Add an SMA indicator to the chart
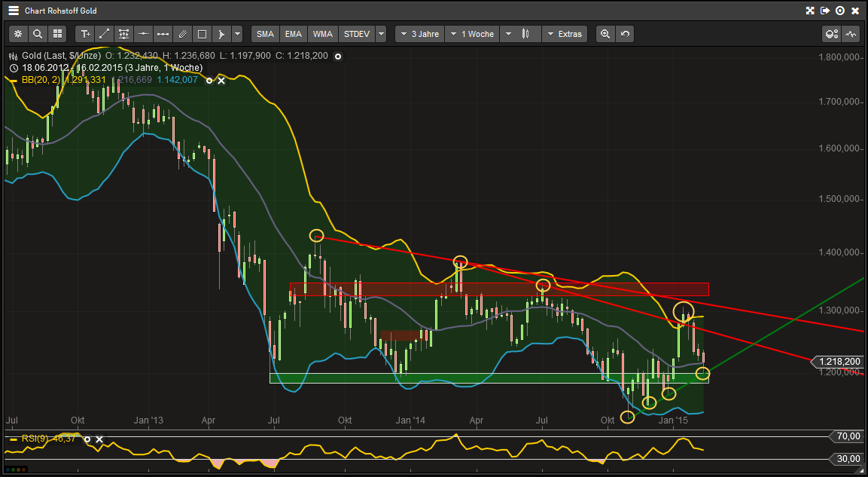 (264, 34)
